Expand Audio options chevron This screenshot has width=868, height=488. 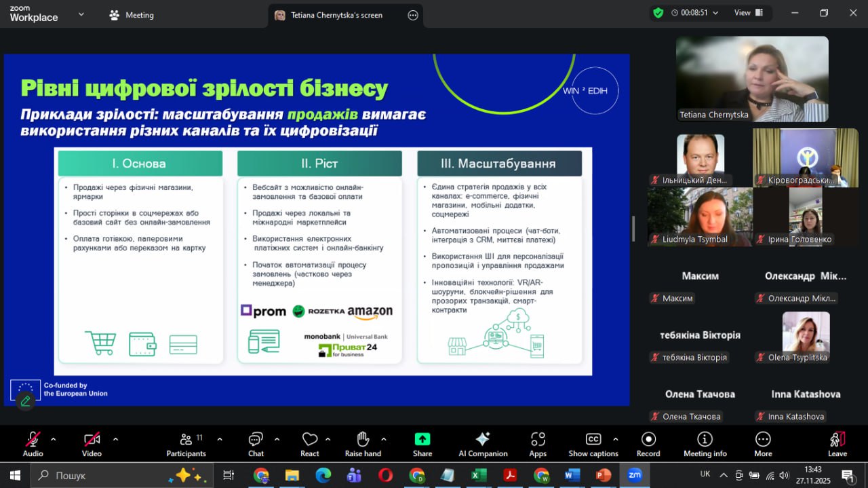54,439
